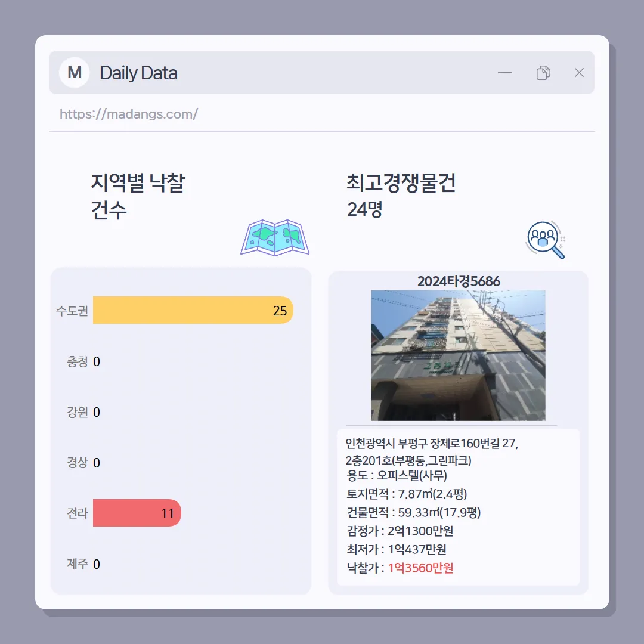Viewport: 644px width, 644px height.
Task: Click the 경상 region label
Action: point(77,463)
